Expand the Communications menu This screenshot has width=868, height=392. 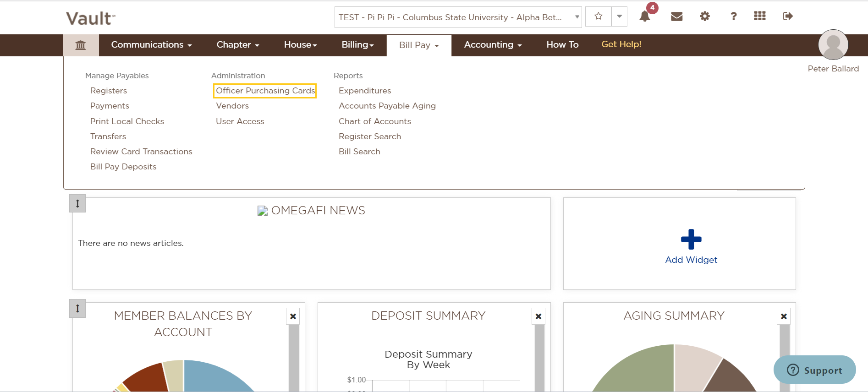(x=151, y=45)
